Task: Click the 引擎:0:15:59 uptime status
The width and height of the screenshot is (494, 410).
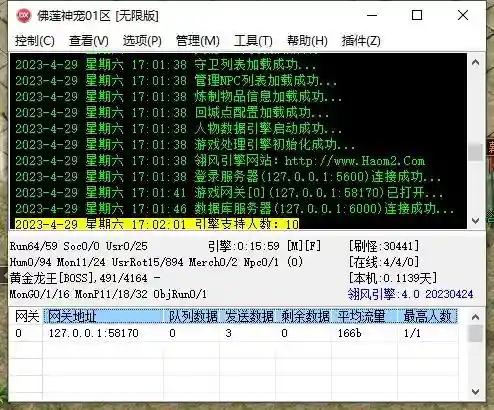Action: click(244, 246)
